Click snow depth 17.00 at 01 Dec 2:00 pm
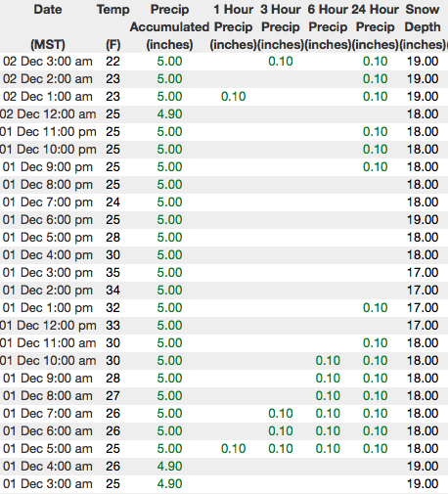Viewport: 448px width, 494px height. (423, 291)
